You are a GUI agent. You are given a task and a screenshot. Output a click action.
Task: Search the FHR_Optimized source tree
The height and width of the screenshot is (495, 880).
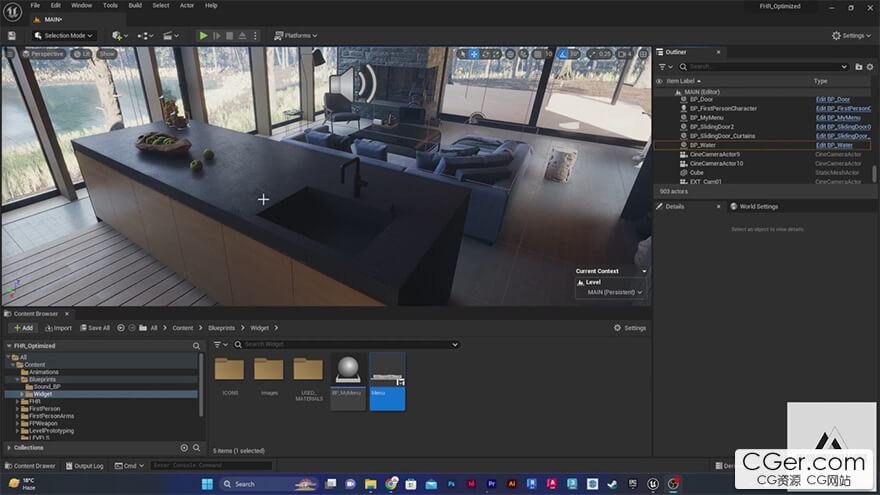tap(196, 346)
